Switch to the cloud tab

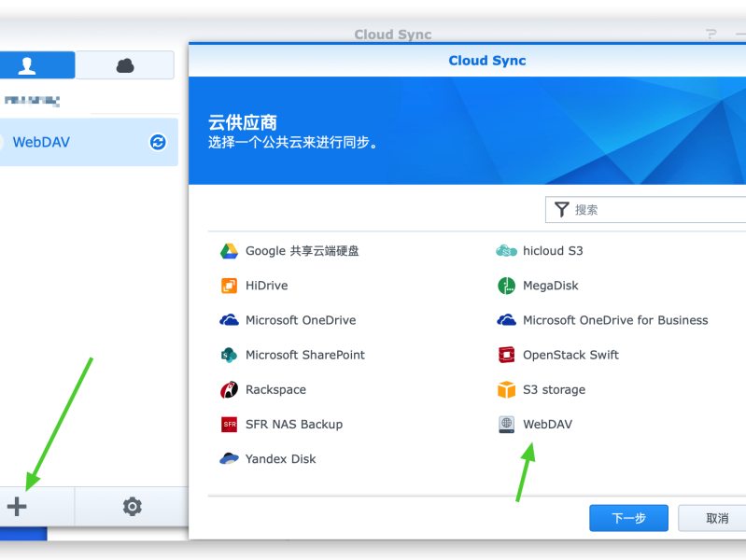(x=125, y=64)
